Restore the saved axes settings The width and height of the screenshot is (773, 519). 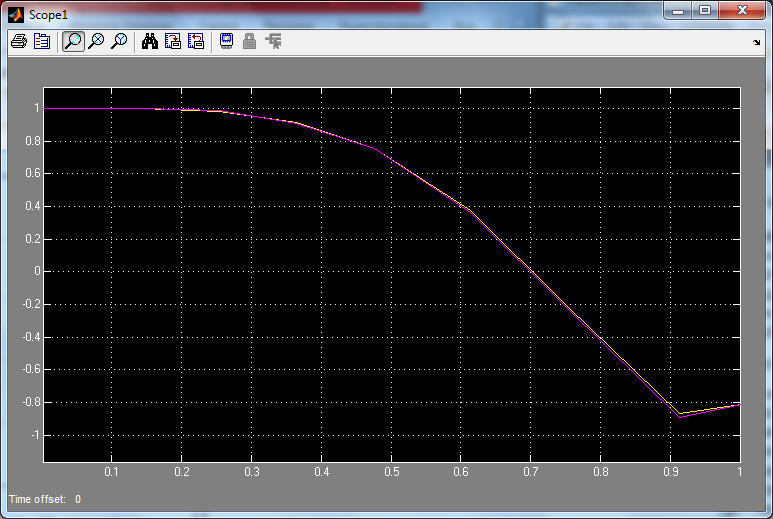click(196, 41)
